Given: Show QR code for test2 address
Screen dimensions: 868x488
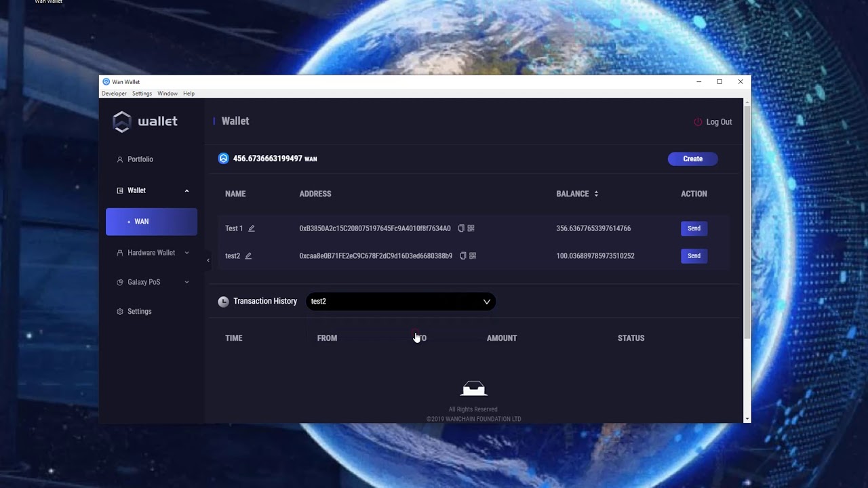Looking at the screenshot, I should point(473,256).
